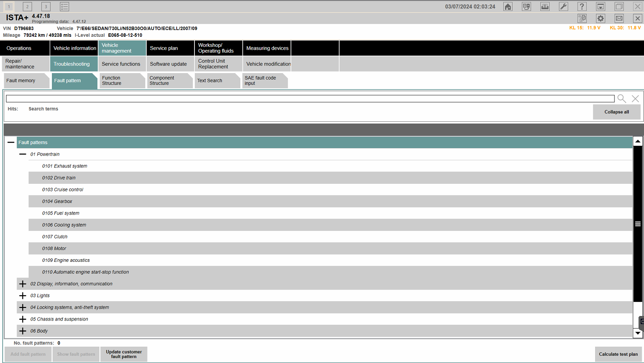Open the Service functions tab
Viewport: 644px width, 363px height.
121,64
